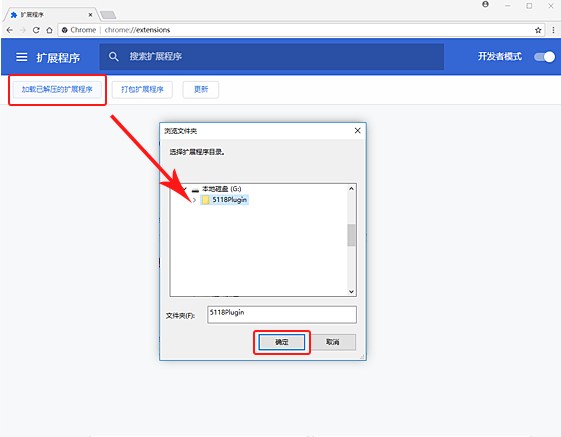The image size is (561, 437).
Task: Switch to the extensions tab
Action: pyautogui.click(x=50, y=15)
